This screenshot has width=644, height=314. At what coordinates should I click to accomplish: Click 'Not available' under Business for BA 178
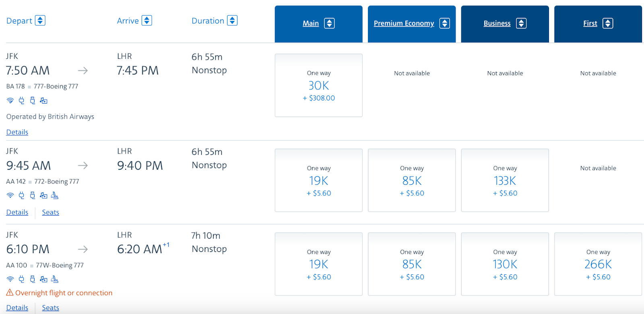click(505, 73)
